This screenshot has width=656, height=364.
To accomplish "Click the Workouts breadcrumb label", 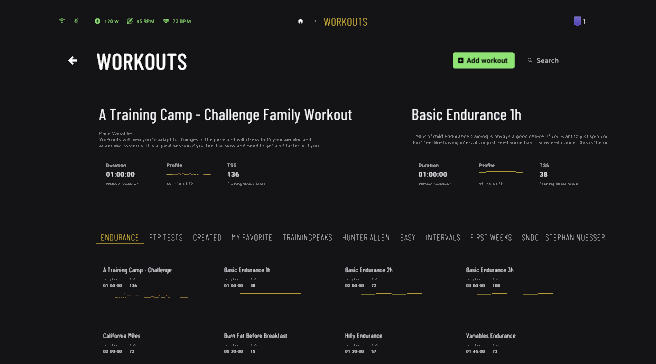I will click(x=346, y=22).
